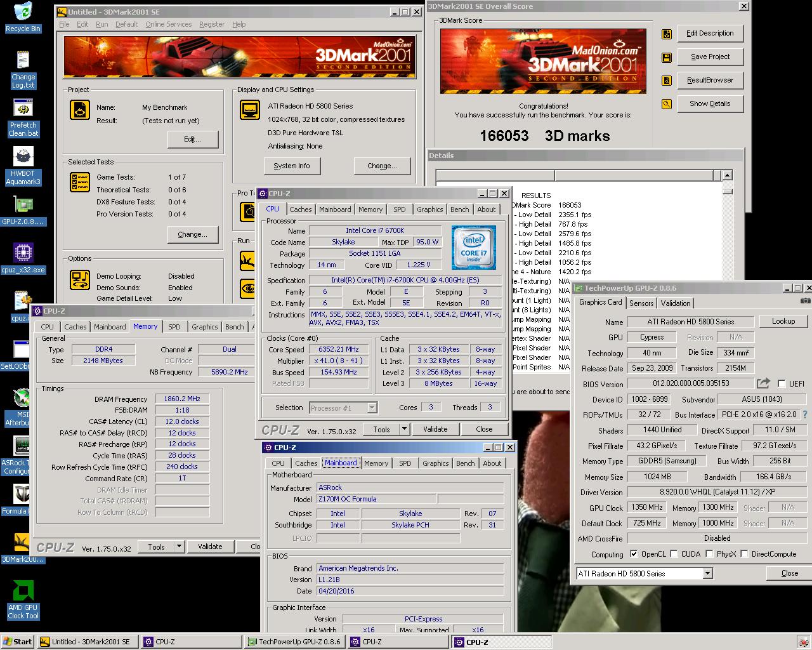Open the Change Log.txt desktop file
The height and width of the screenshot is (650, 812).
(23, 60)
